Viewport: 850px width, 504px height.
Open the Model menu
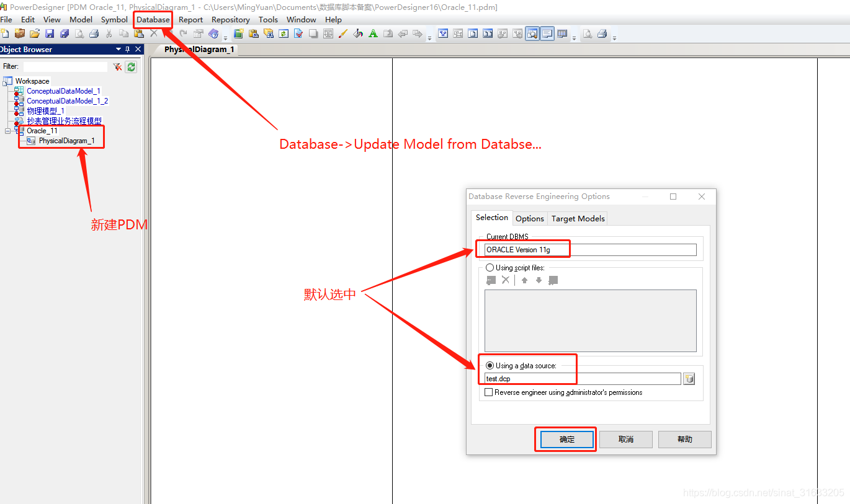(81, 20)
